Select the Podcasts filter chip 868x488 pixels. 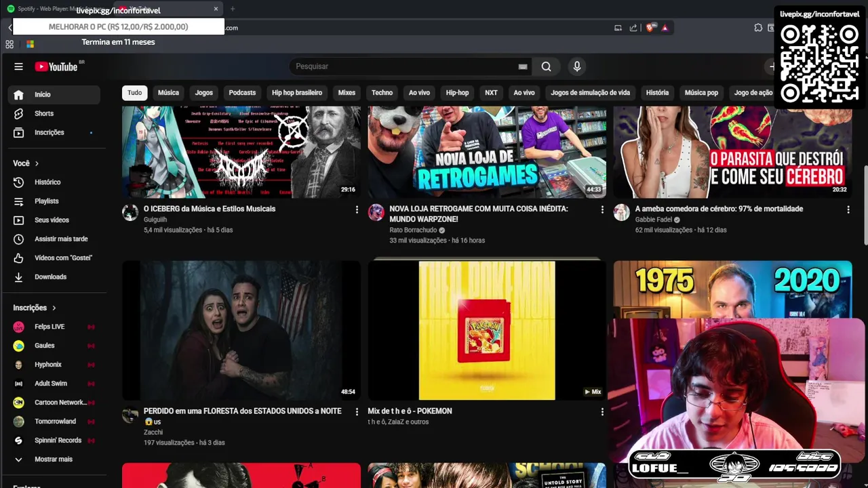coord(242,93)
